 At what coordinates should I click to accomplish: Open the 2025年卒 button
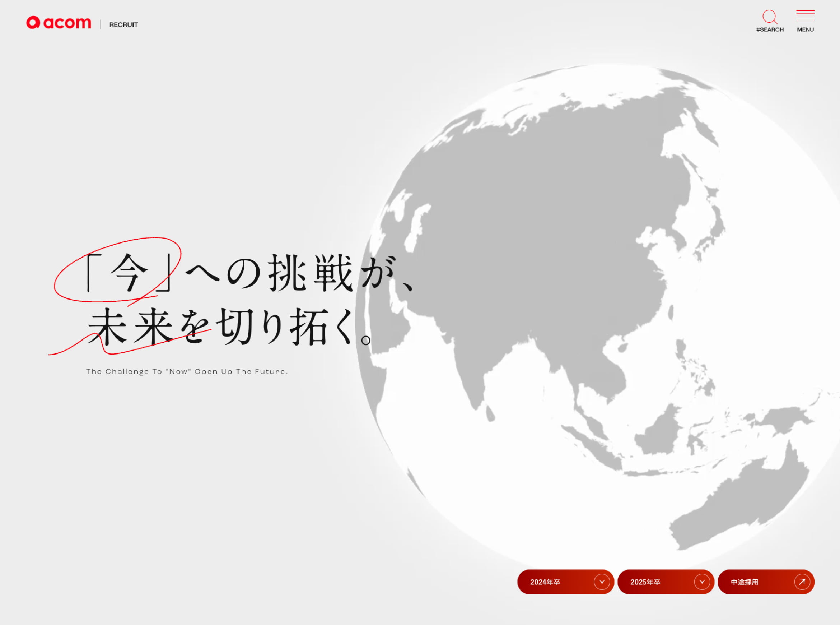(x=666, y=582)
